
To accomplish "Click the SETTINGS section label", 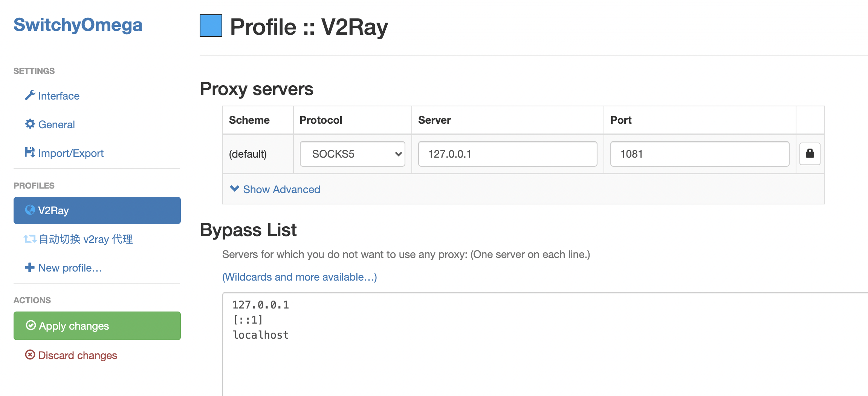I will [x=34, y=71].
